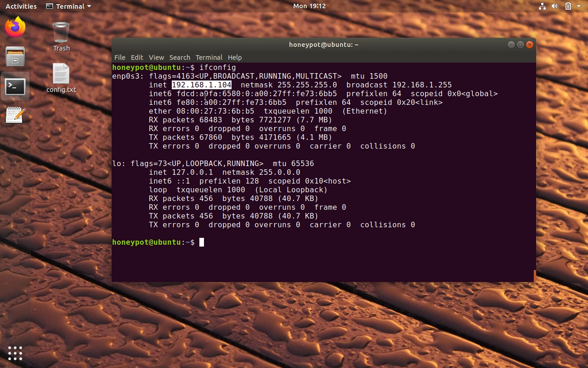Click the battery status icon

pos(568,6)
